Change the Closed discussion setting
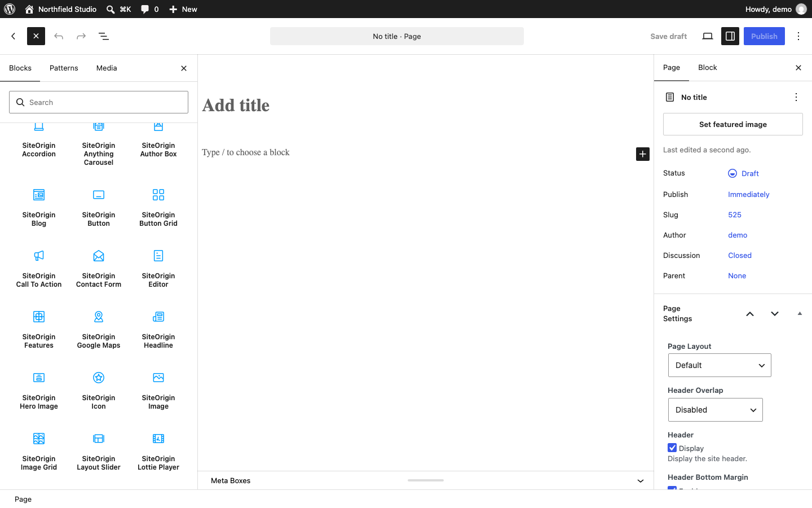The height and width of the screenshot is (508, 812). click(x=740, y=256)
